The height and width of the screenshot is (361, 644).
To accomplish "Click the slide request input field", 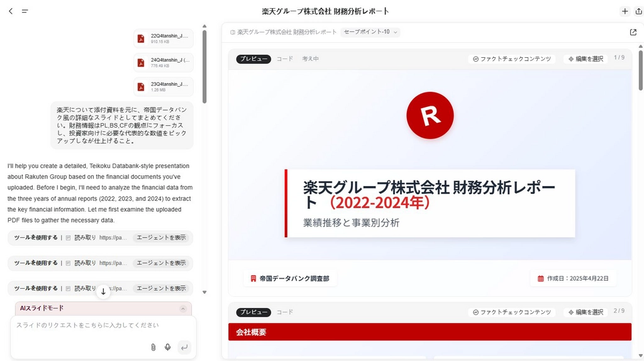I will pyautogui.click(x=103, y=325).
